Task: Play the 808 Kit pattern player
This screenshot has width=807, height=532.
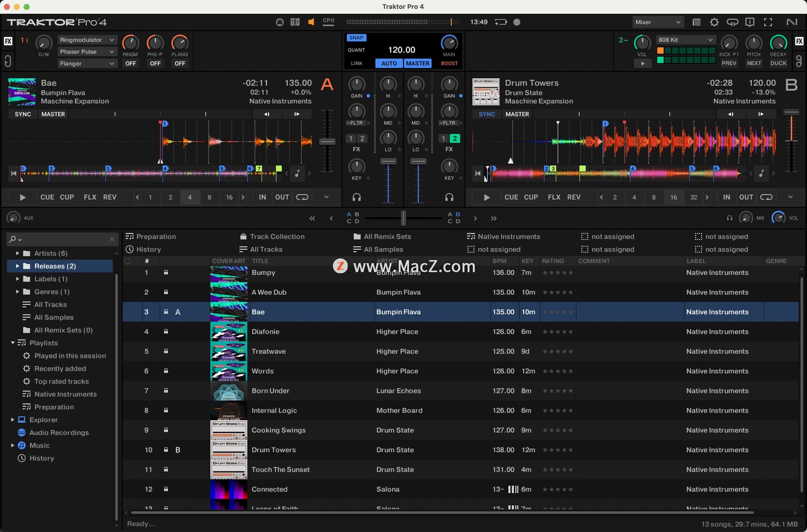Action: pyautogui.click(x=642, y=63)
